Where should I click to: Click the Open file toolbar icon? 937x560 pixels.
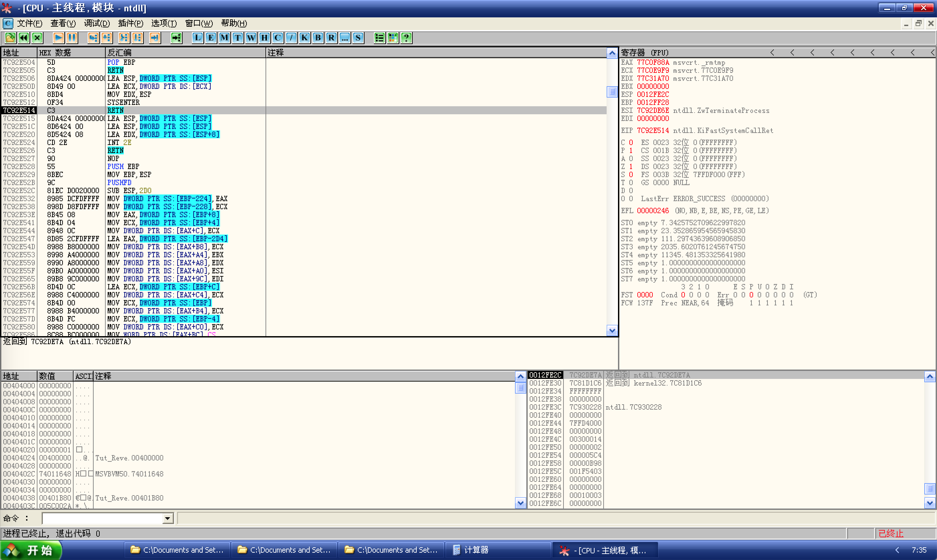point(10,37)
